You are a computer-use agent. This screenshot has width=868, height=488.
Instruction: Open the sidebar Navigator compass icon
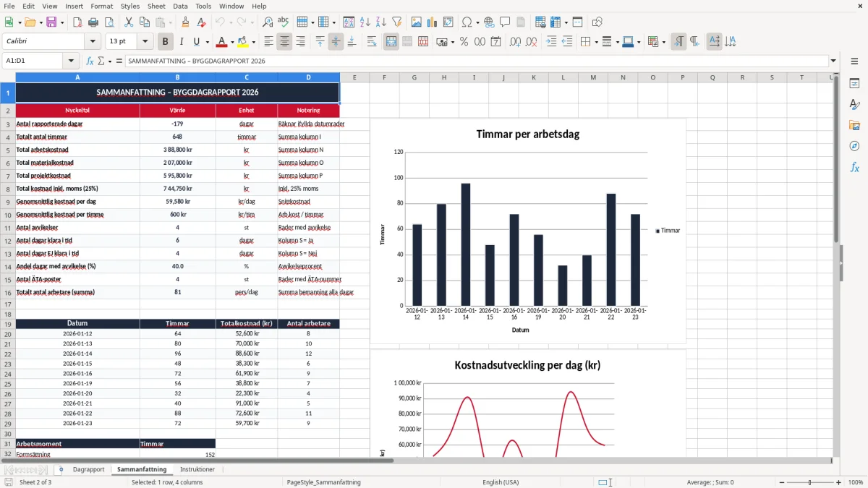coord(854,146)
